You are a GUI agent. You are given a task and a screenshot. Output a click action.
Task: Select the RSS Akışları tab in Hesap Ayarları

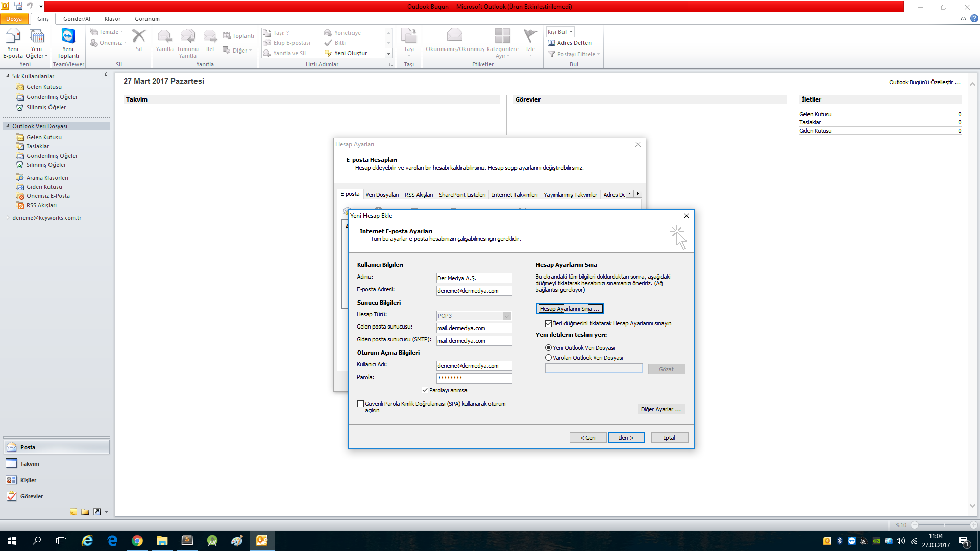click(x=419, y=195)
